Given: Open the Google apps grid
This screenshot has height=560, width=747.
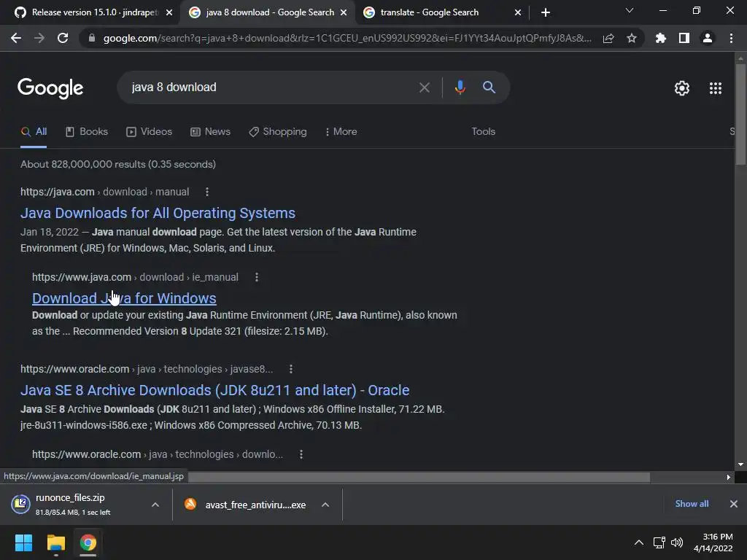Looking at the screenshot, I should click(x=716, y=88).
